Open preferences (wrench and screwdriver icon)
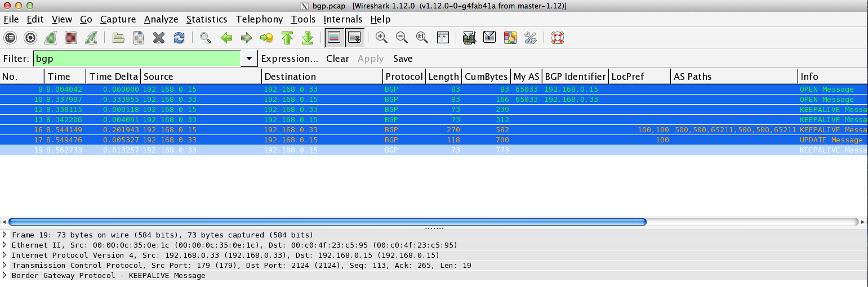868x287 pixels. (530, 38)
